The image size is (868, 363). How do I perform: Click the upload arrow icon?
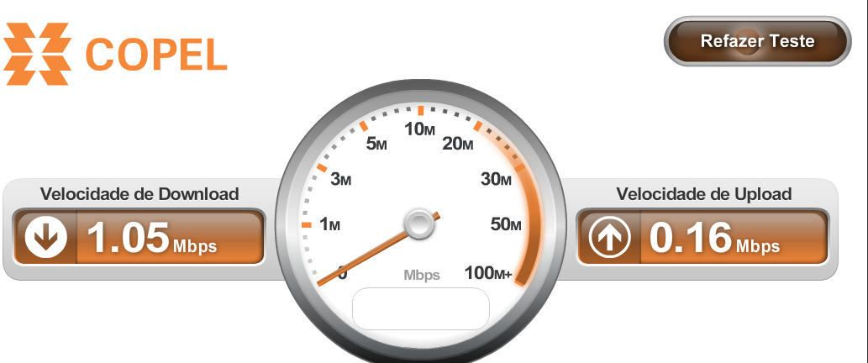click(x=609, y=238)
